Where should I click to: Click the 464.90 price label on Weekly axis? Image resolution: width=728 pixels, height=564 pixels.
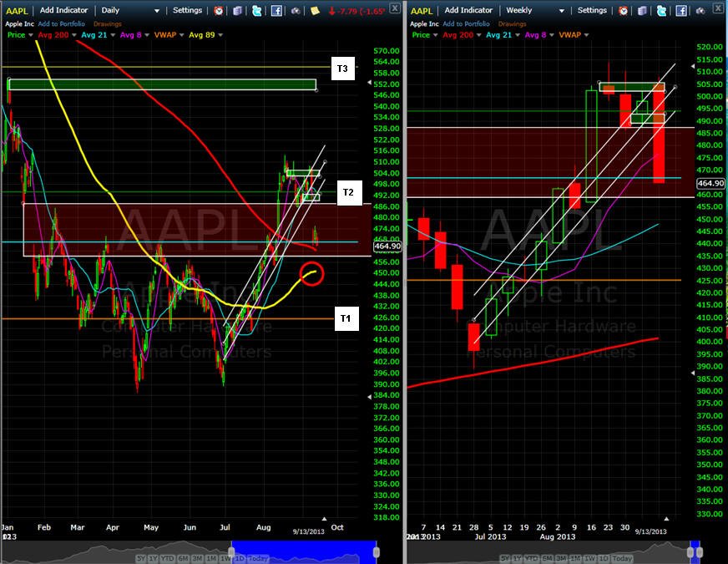(710, 183)
